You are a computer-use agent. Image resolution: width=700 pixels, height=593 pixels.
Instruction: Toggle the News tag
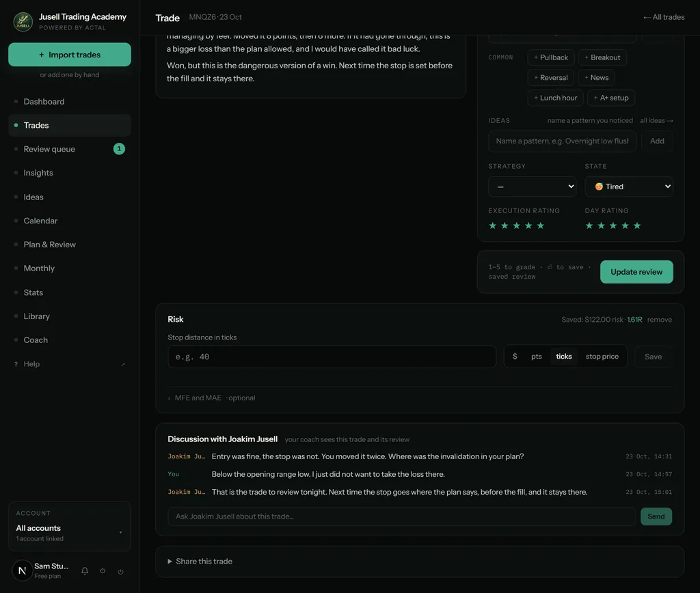point(596,78)
